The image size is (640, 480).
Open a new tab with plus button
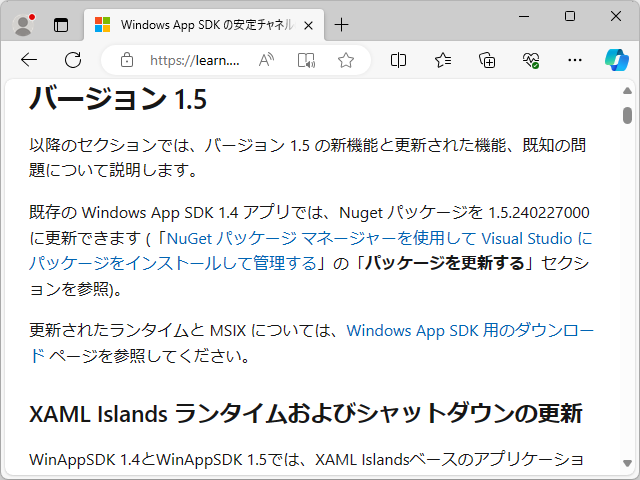tap(341, 25)
